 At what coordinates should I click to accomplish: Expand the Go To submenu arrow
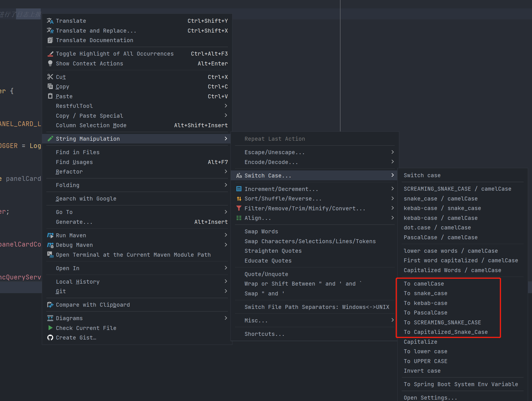coord(226,212)
